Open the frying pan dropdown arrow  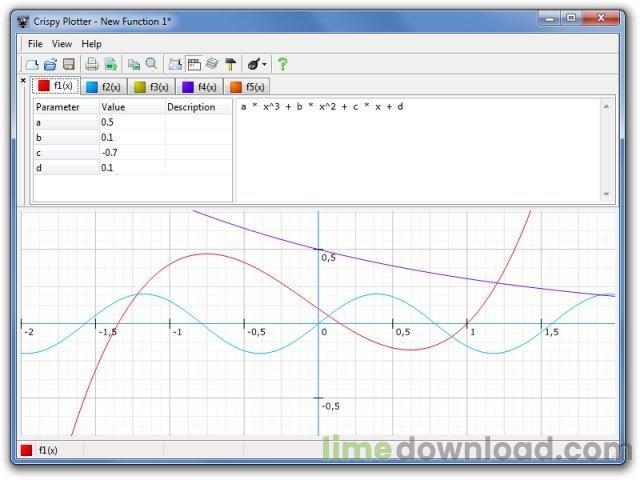coord(264,64)
